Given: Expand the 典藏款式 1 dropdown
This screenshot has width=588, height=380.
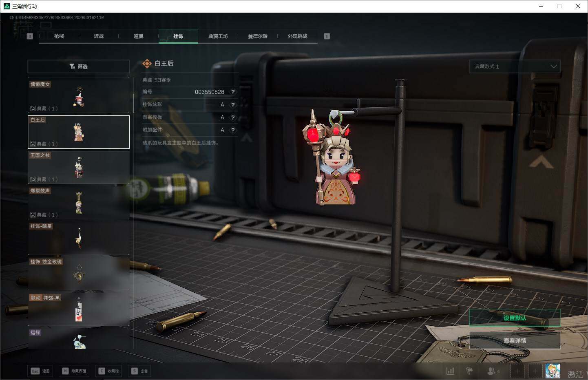Looking at the screenshot, I should 515,66.
